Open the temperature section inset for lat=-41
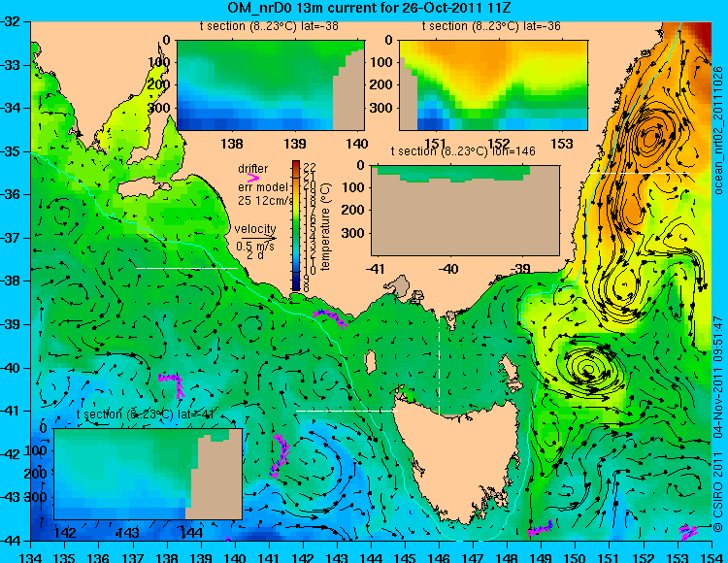Screen dimensions: 728x563 (149, 474)
